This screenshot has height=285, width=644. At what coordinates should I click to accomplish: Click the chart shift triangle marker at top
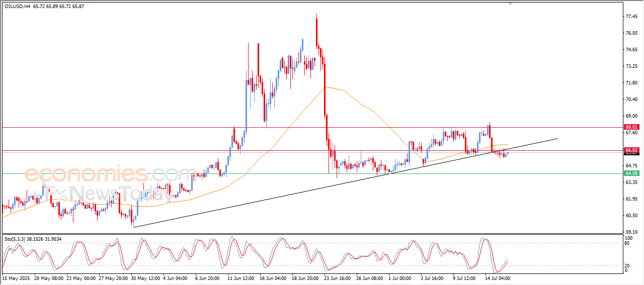point(511,4)
